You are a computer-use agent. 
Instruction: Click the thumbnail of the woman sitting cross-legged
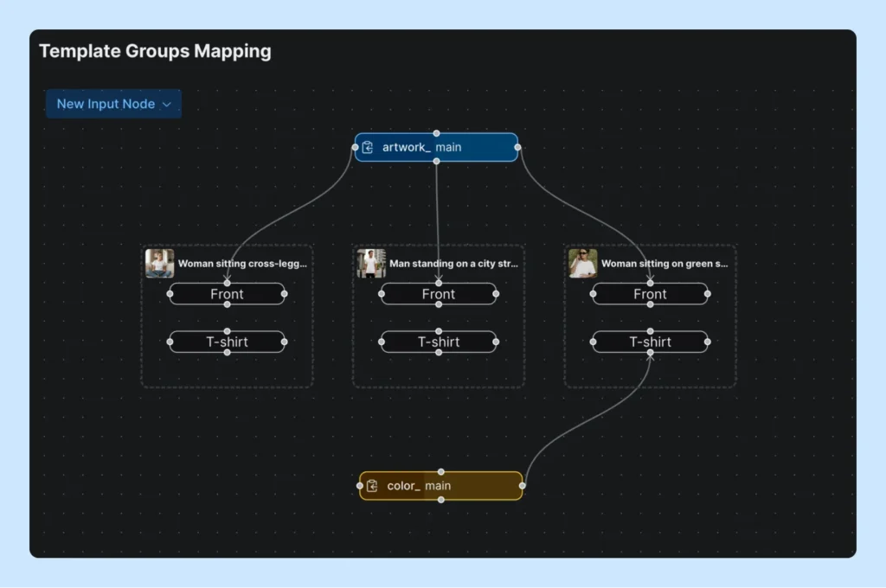[160, 263]
